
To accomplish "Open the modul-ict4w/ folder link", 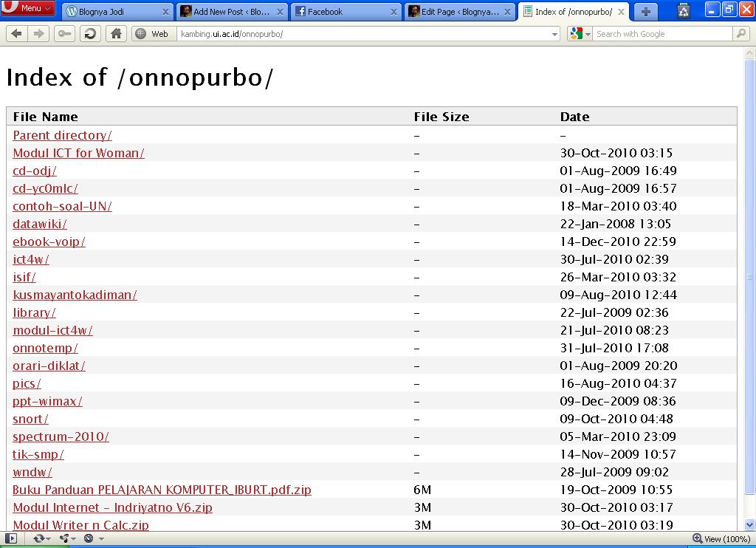I will tap(52, 330).
